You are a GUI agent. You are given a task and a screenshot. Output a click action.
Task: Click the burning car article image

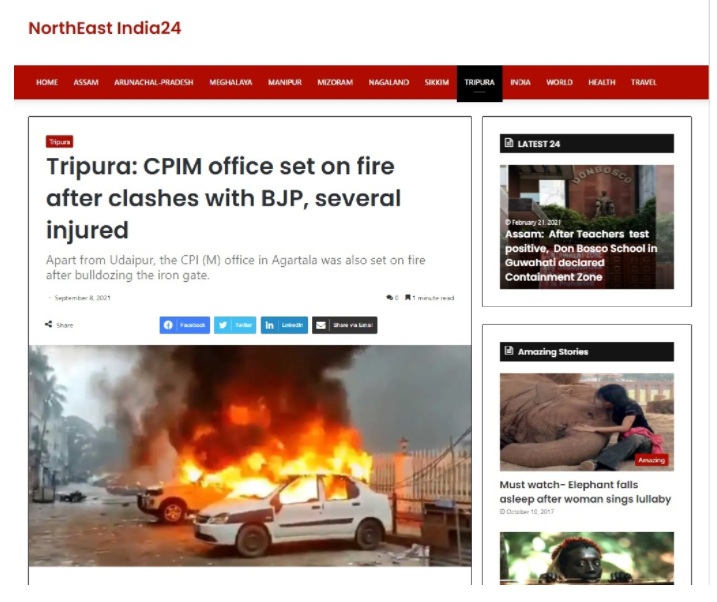(x=250, y=456)
